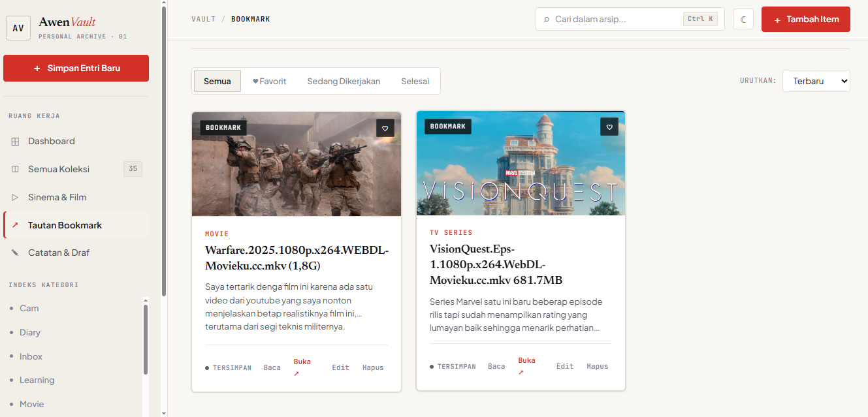Viewport: 868px width, 417px height.
Task: Click Buka on the VisionQuest card
Action: (x=526, y=366)
